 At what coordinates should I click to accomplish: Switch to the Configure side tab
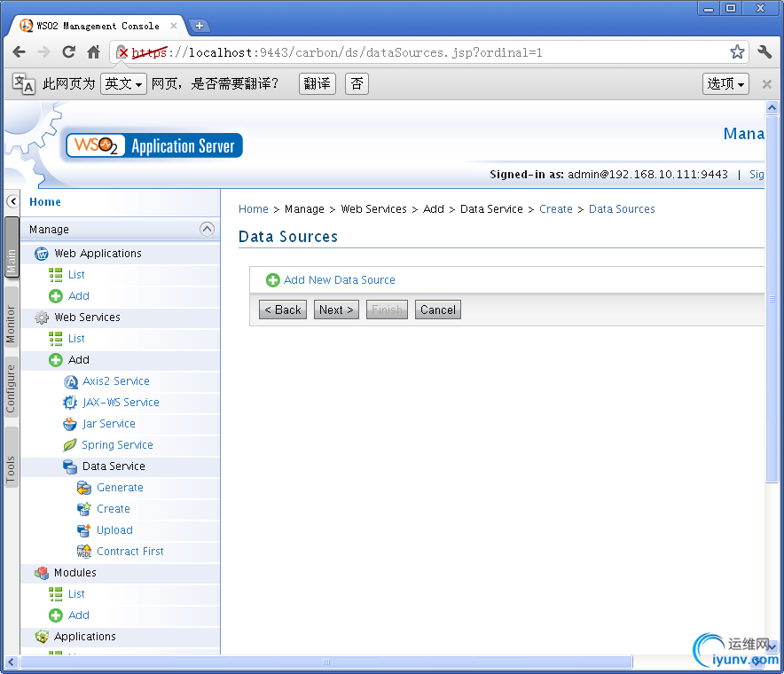[12, 388]
